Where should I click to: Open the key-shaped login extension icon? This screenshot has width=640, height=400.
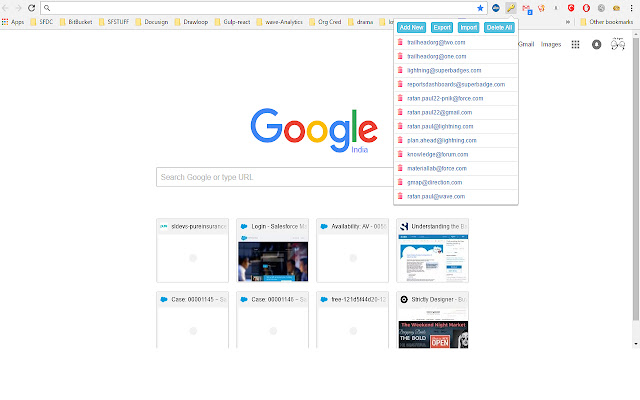tap(511, 8)
